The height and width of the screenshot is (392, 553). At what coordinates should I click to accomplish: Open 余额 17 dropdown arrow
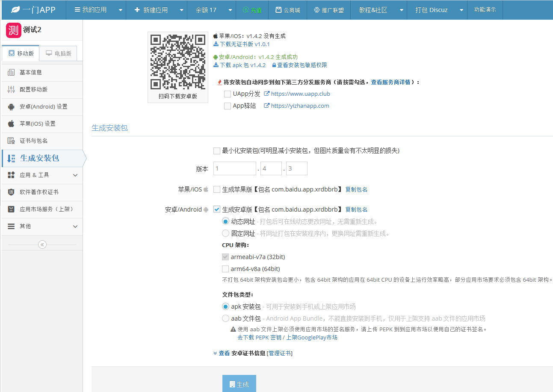coord(231,10)
